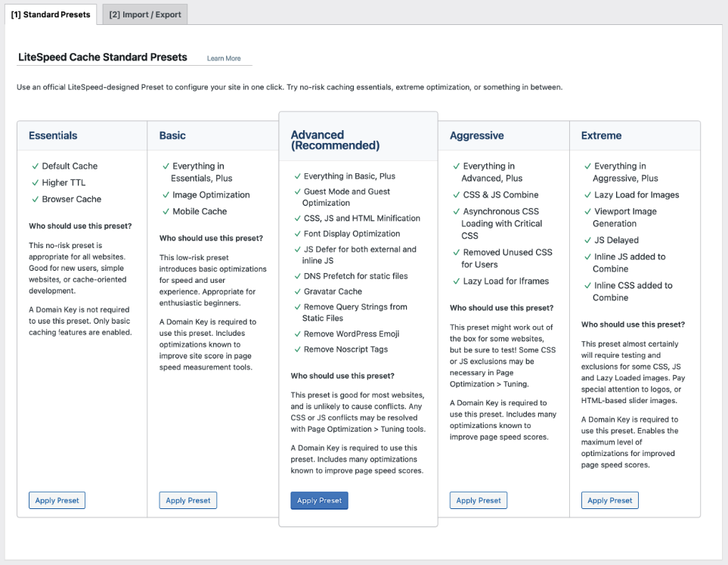Switch to the Standard Presets tab
The width and height of the screenshot is (728, 565).
coord(51,14)
